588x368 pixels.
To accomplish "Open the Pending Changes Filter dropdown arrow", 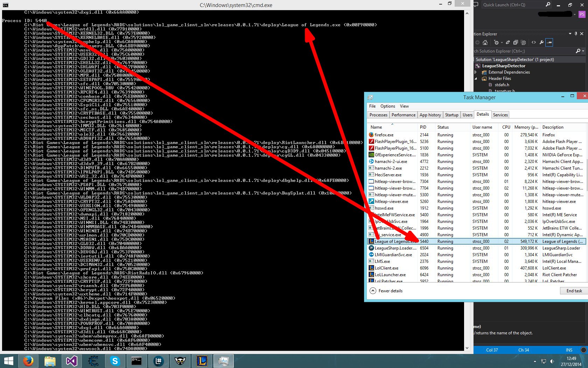I will coord(502,43).
